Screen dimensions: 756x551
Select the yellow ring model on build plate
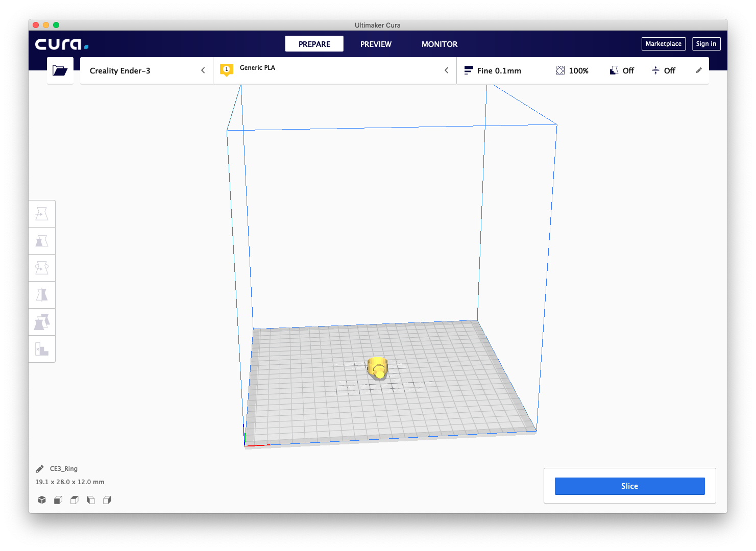point(378,368)
